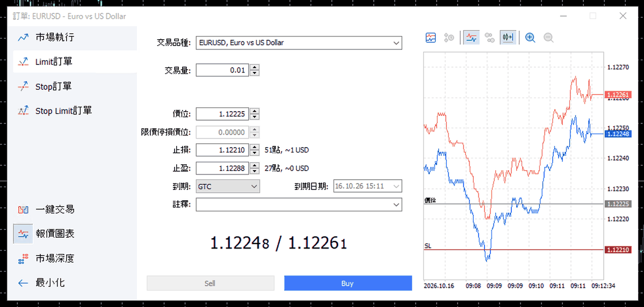
Task: Click the SL line label on chart
Action: coord(428,246)
